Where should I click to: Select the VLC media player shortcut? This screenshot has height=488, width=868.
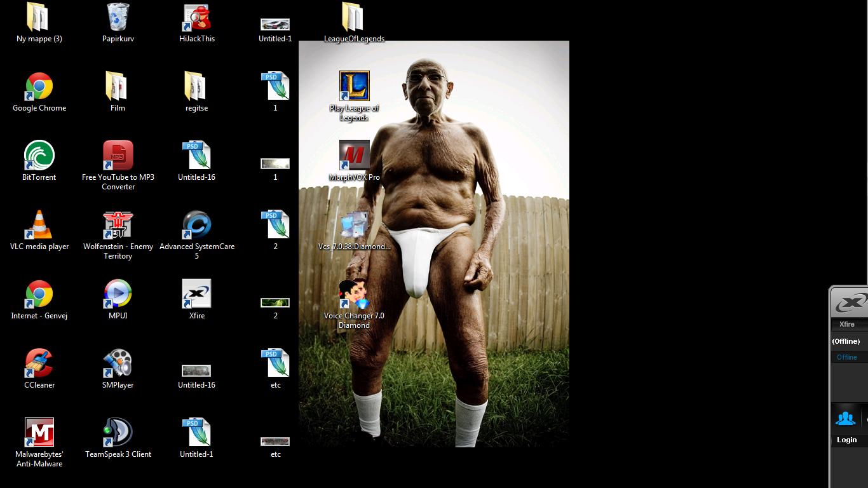pyautogui.click(x=39, y=226)
